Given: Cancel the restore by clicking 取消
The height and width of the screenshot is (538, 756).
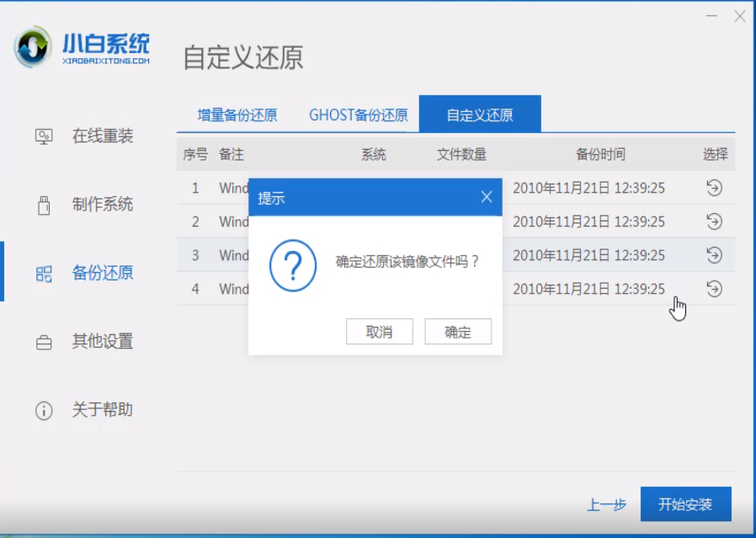Looking at the screenshot, I should (380, 331).
